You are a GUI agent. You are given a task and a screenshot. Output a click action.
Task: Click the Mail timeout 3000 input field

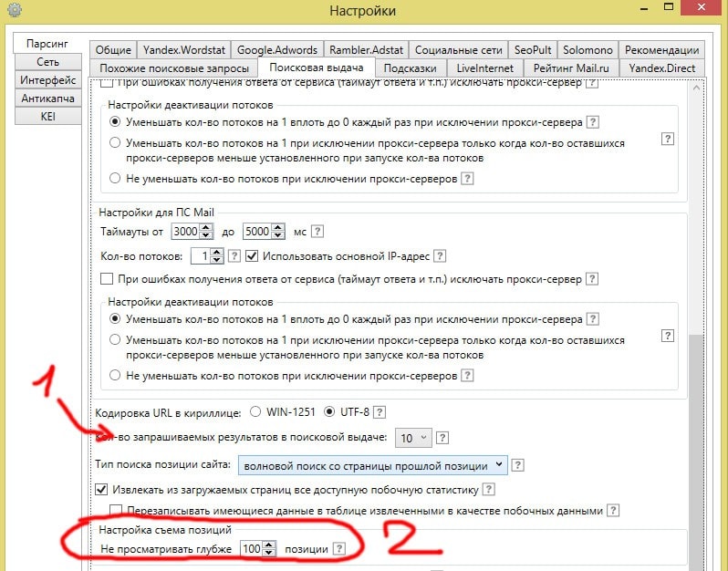coord(185,231)
